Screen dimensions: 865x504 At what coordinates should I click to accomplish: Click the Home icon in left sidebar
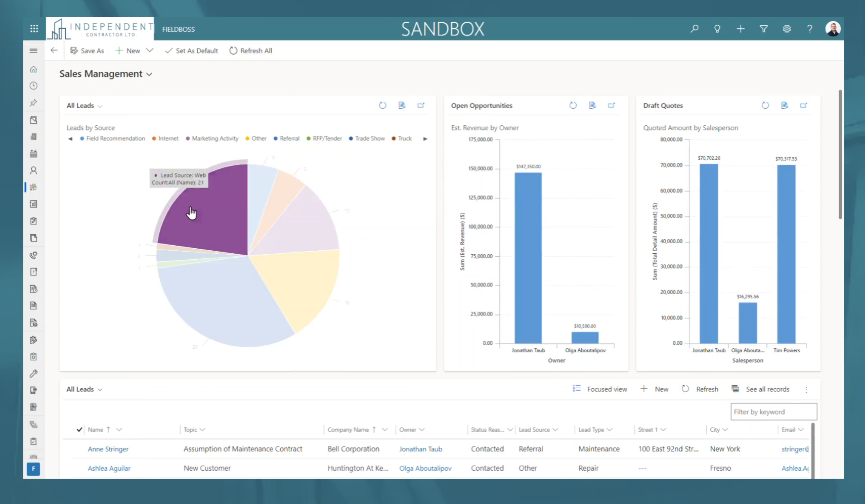[33, 69]
